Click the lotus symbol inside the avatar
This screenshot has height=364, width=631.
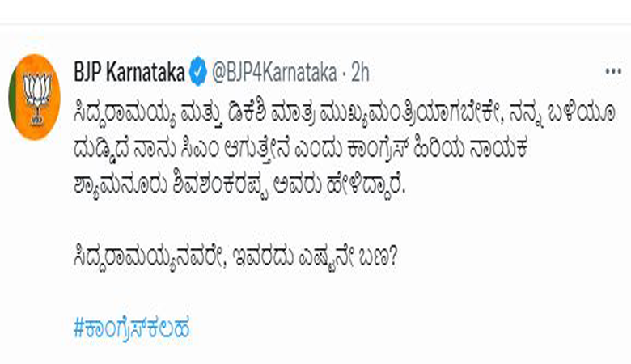tap(37, 96)
